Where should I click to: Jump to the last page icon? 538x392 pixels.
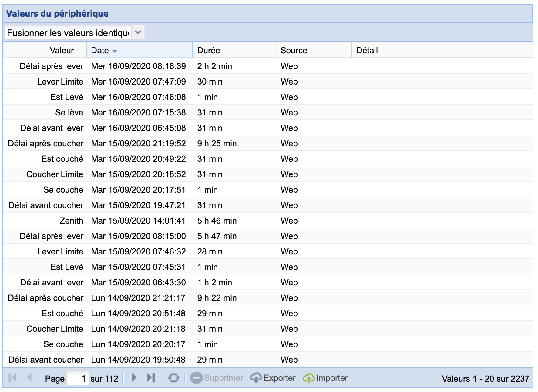(151, 378)
